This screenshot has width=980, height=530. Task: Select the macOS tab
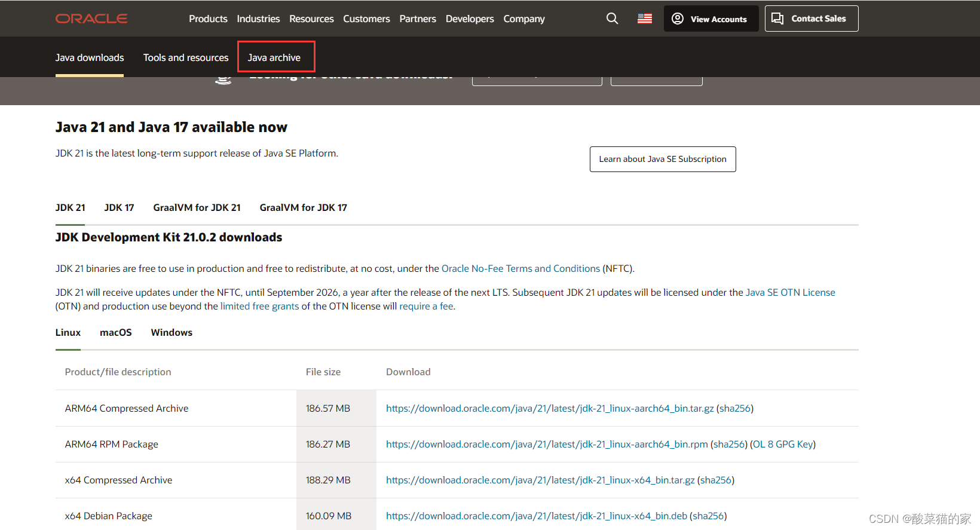[116, 332]
